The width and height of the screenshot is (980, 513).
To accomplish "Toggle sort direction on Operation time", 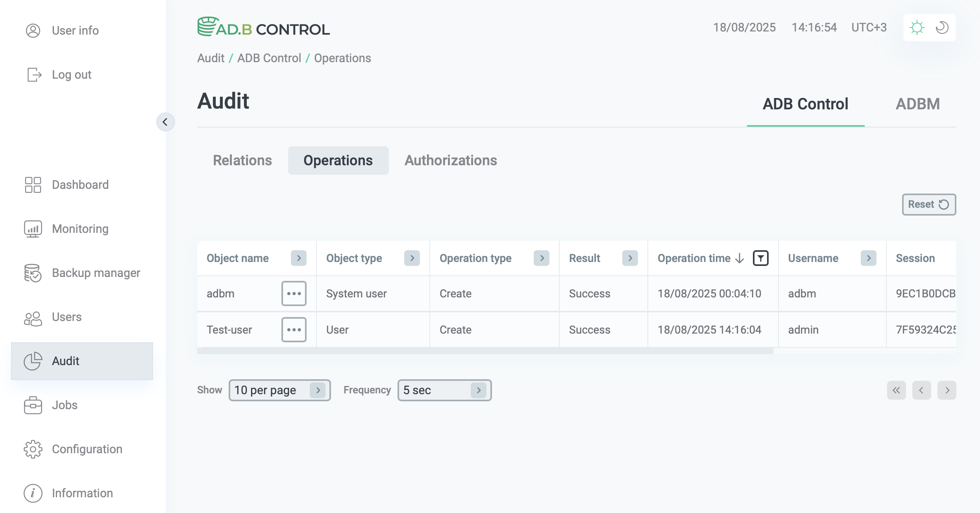I will click(739, 258).
